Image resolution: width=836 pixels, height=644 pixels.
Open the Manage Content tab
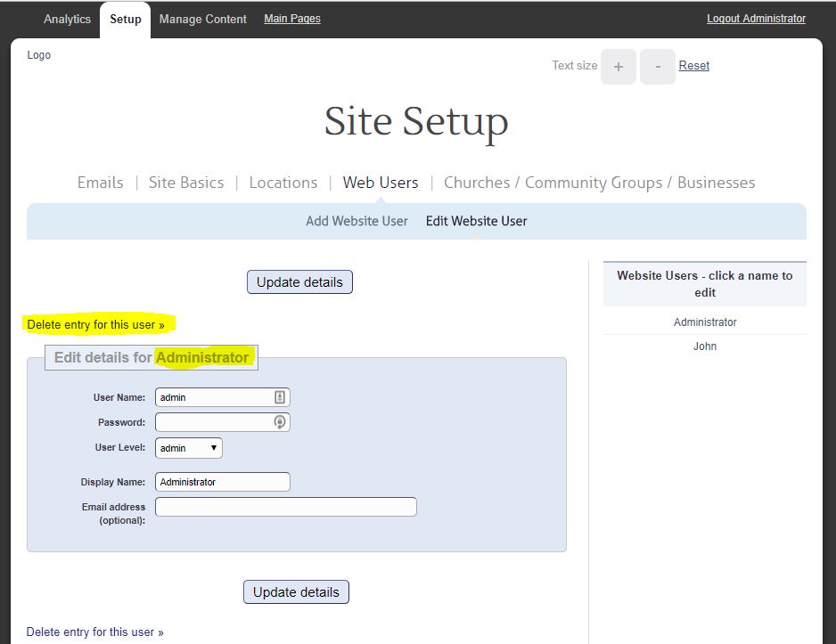[x=202, y=19]
